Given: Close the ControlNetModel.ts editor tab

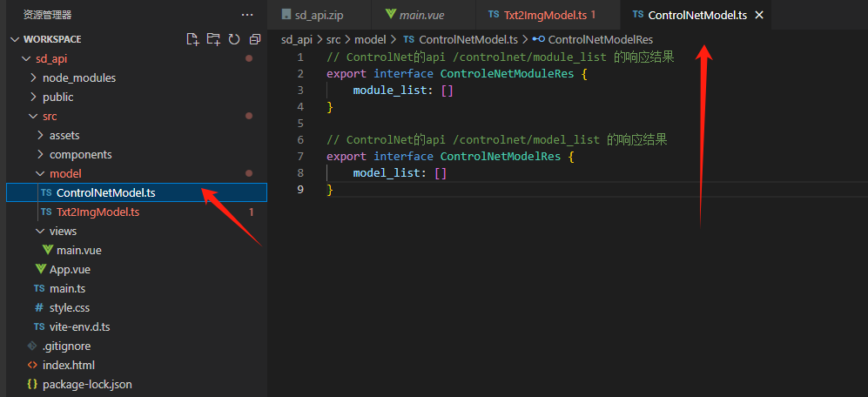Looking at the screenshot, I should tap(759, 15).
